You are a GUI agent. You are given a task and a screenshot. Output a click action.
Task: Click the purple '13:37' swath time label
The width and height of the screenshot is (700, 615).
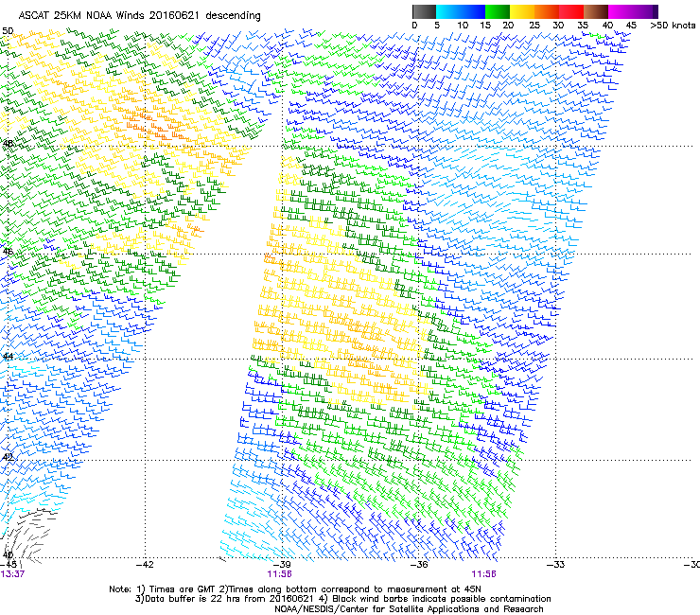click(x=12, y=574)
